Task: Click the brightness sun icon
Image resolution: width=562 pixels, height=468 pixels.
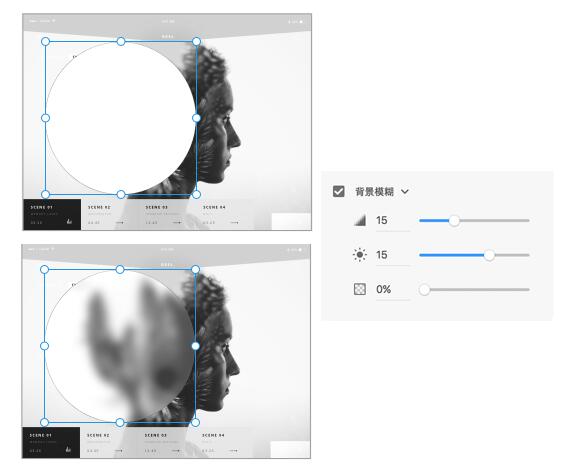Action: pos(359,255)
